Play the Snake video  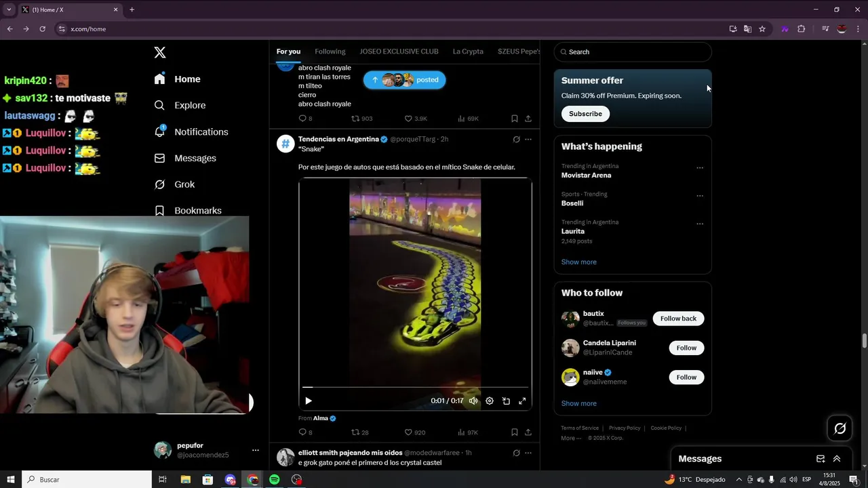[x=309, y=401]
